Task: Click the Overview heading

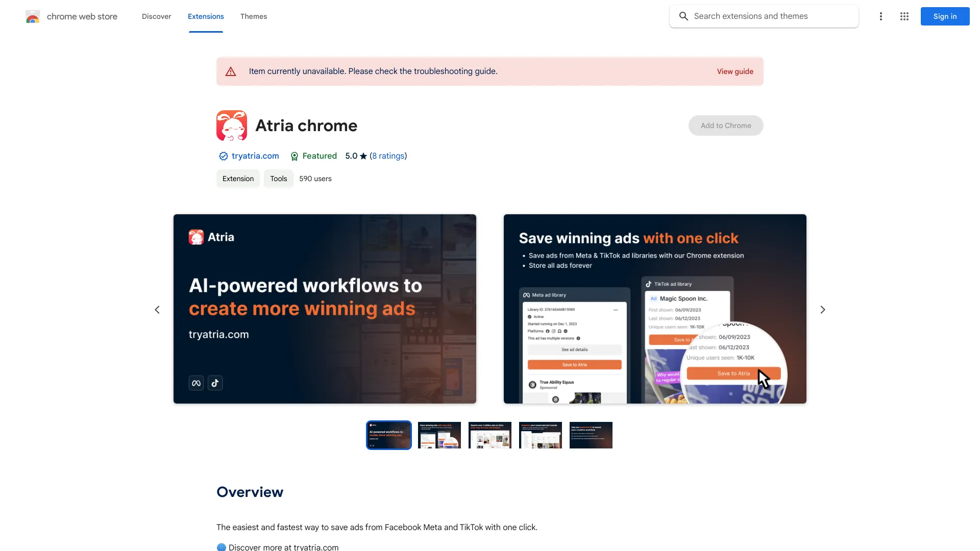Action: [x=250, y=492]
